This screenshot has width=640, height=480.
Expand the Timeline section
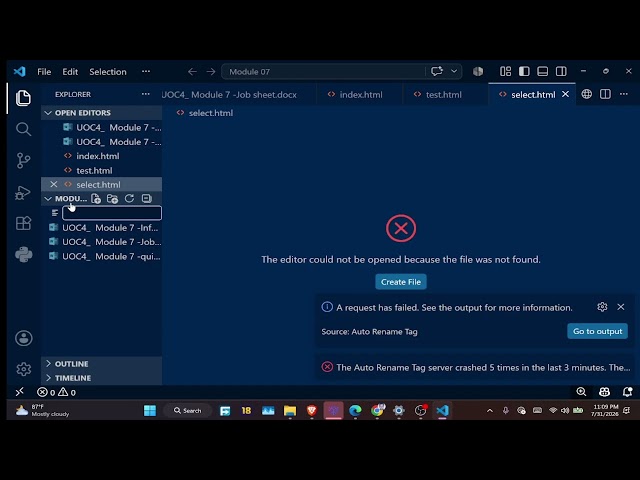pyautogui.click(x=102, y=378)
